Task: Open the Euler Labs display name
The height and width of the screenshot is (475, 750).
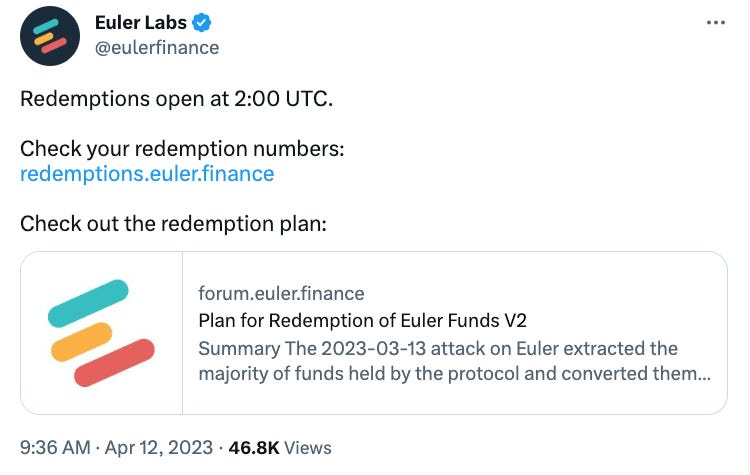Action: coord(141,22)
